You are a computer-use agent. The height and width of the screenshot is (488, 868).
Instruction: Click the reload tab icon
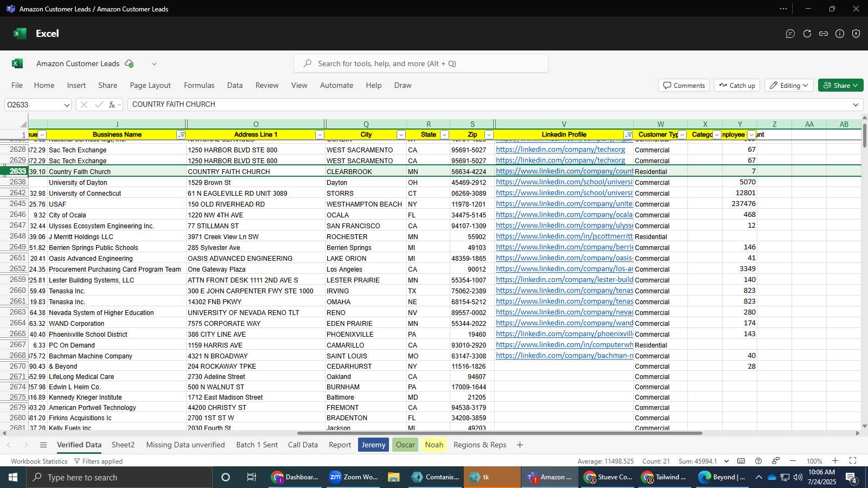(807, 34)
